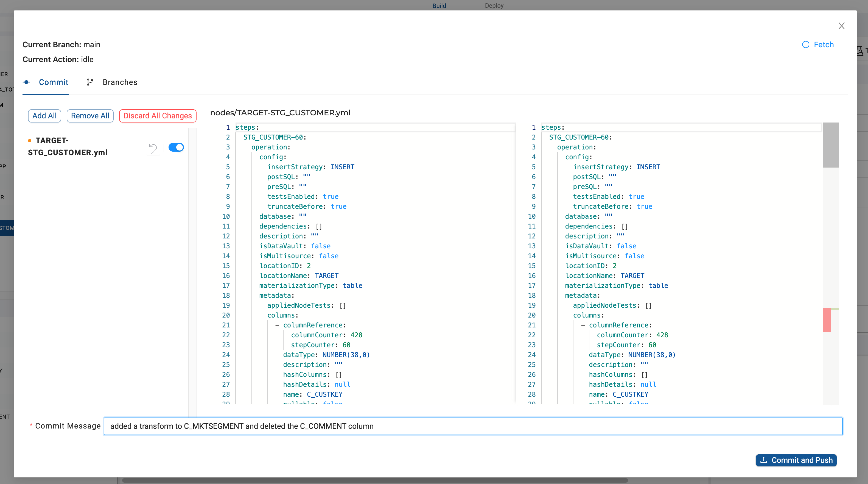Click the gray diff scrollbar thumb
The image size is (868, 484).
830,145
